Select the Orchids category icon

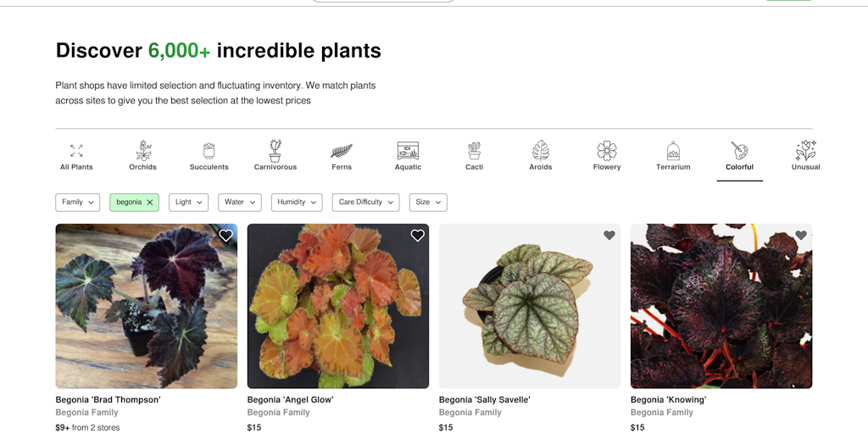tap(143, 152)
